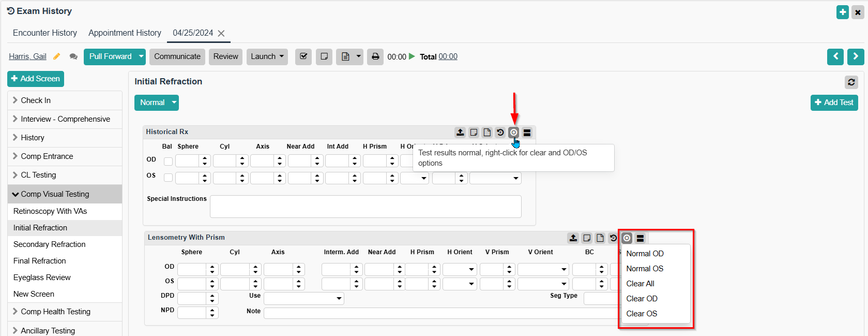This screenshot has width=868, height=336.
Task: Refresh the Initial Refraction screen
Action: click(851, 82)
